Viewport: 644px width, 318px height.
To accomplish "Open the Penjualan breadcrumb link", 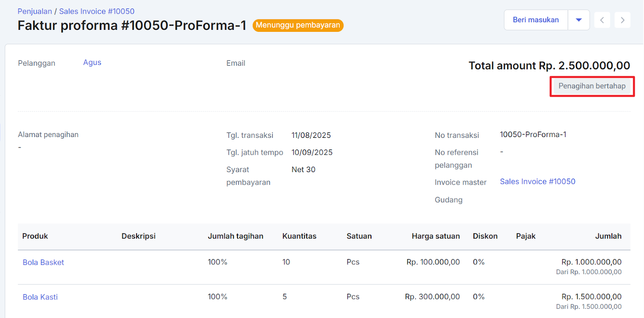I will point(35,11).
